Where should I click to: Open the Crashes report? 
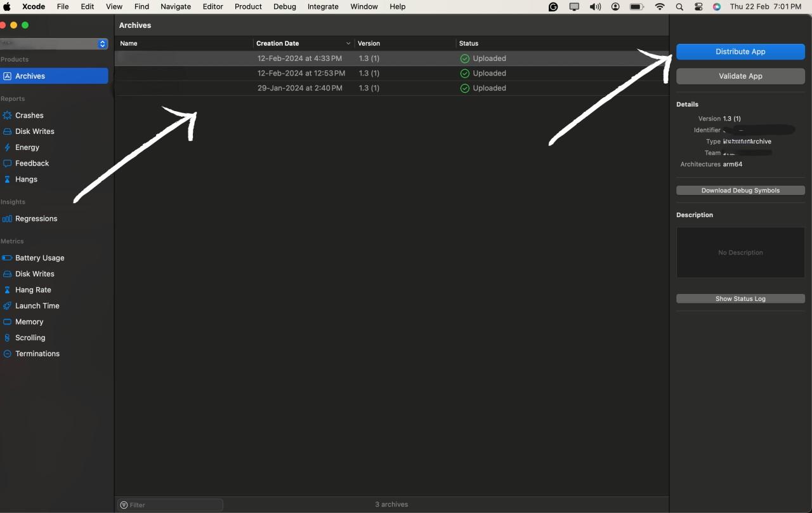tap(29, 116)
